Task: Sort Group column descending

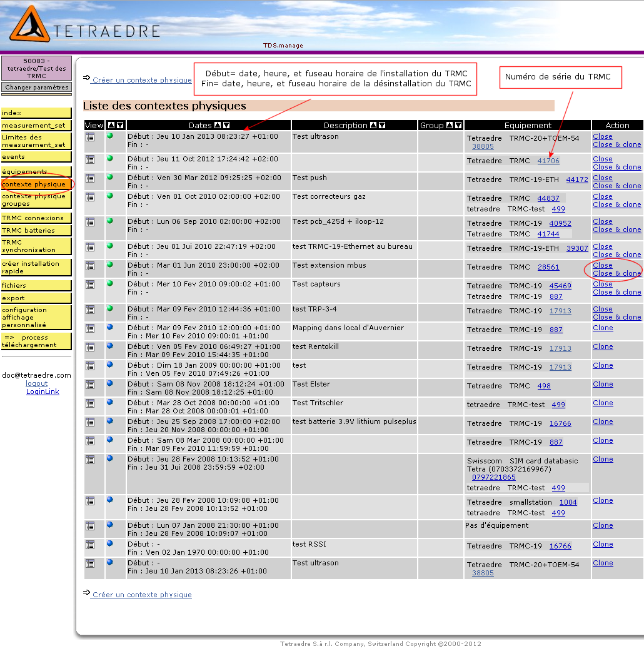Action: [458, 126]
